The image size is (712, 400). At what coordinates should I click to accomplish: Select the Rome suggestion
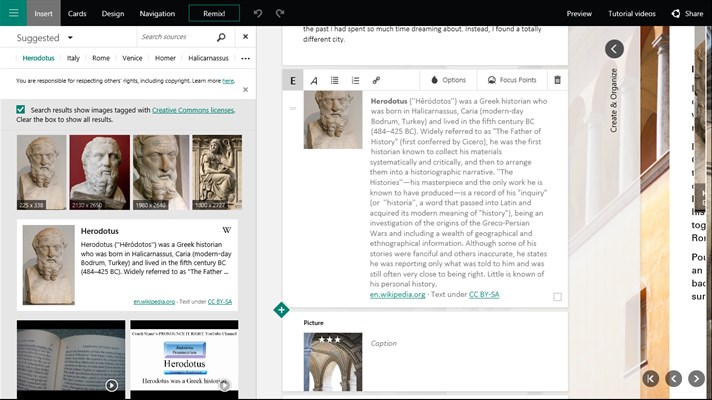pos(101,58)
